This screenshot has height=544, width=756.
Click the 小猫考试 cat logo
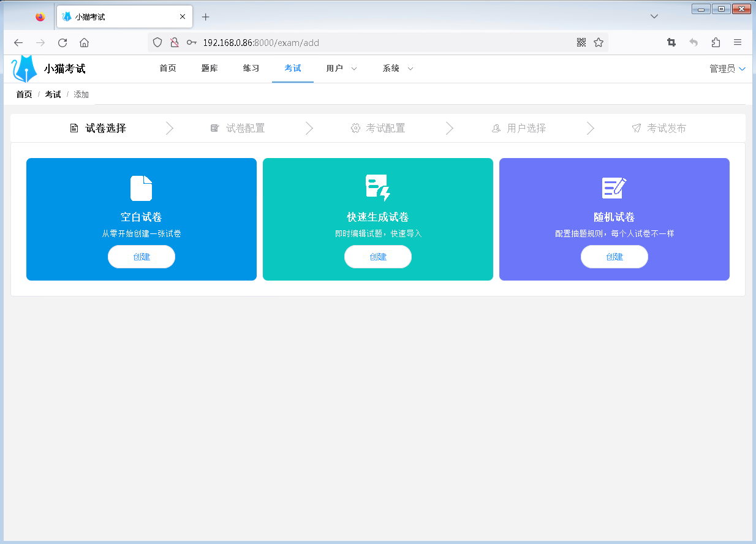point(25,69)
